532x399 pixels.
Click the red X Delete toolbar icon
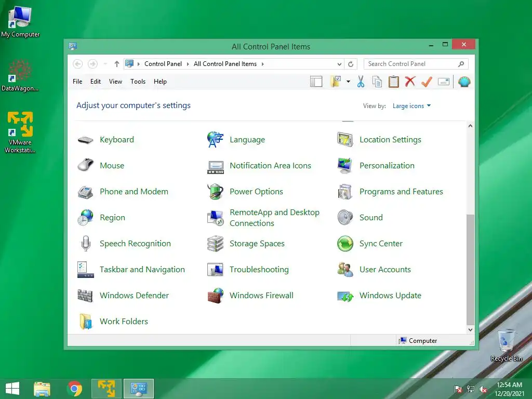coord(410,82)
